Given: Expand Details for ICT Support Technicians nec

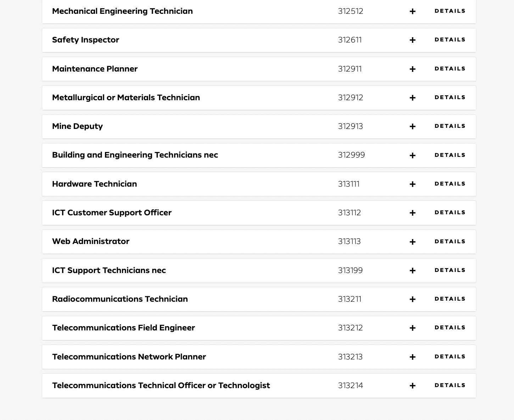Looking at the screenshot, I should [x=450, y=270].
